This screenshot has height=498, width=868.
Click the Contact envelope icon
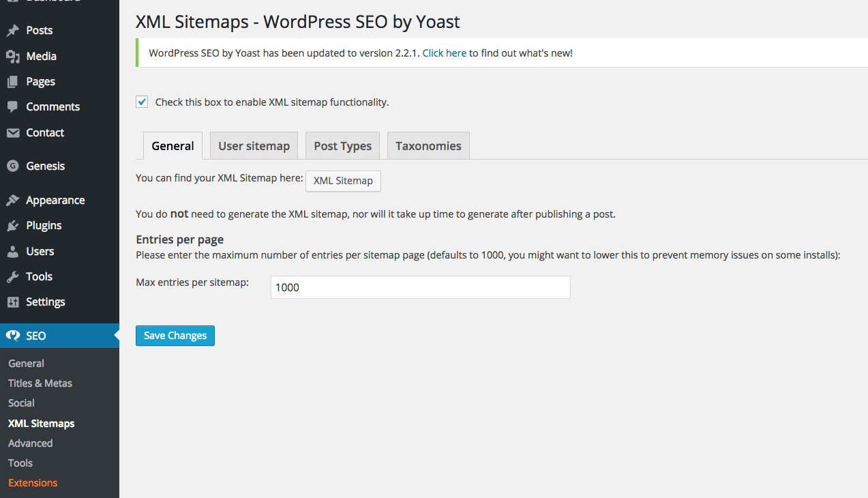point(12,133)
